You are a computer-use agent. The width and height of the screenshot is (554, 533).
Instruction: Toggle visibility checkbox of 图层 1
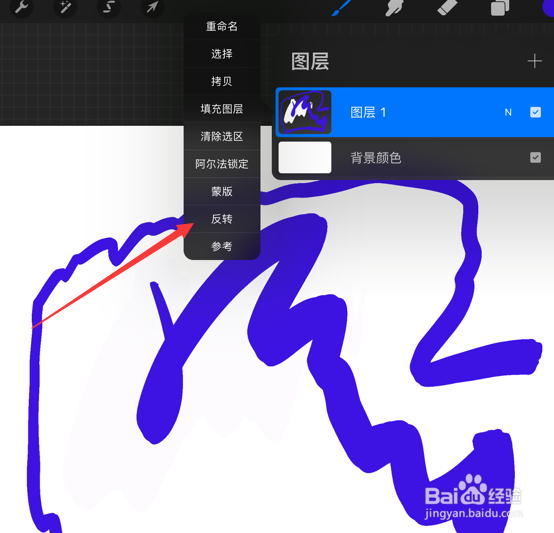click(x=535, y=112)
